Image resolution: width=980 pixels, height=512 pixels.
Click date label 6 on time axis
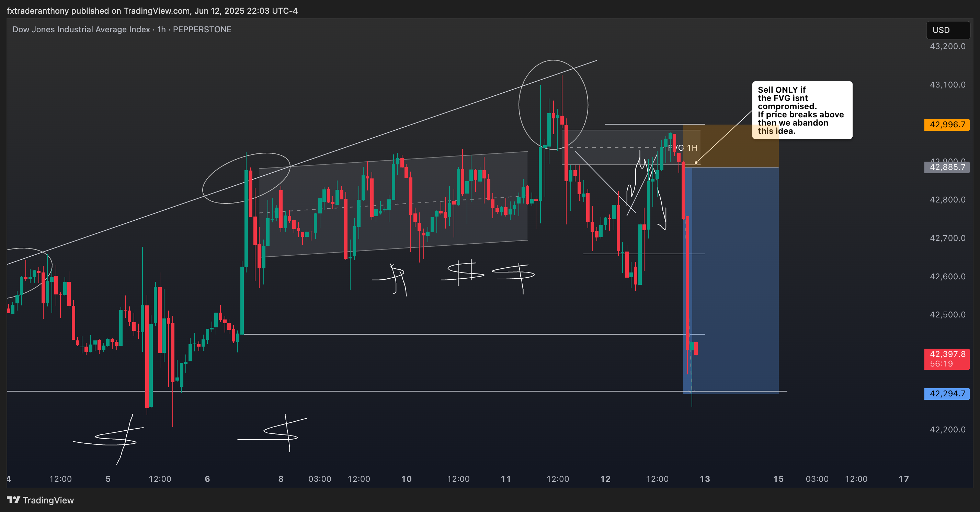click(x=207, y=479)
